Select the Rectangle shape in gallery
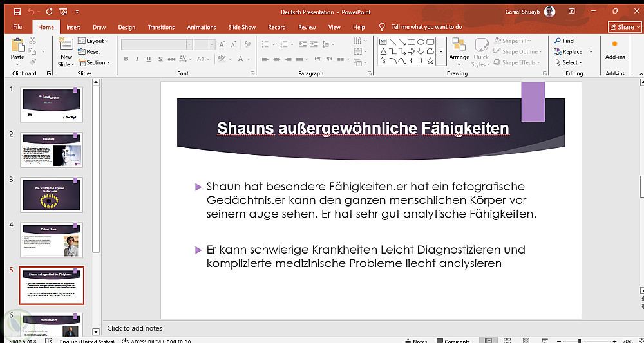 click(x=411, y=42)
